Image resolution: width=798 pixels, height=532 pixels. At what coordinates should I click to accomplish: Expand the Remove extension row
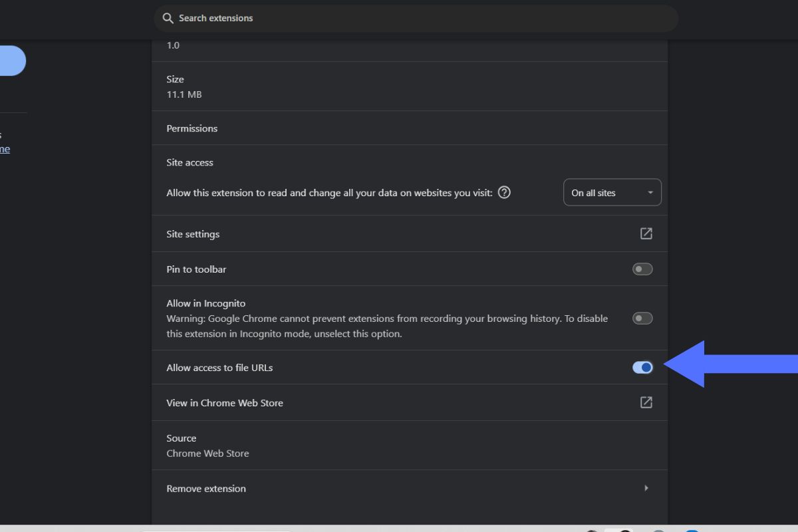tap(410, 488)
